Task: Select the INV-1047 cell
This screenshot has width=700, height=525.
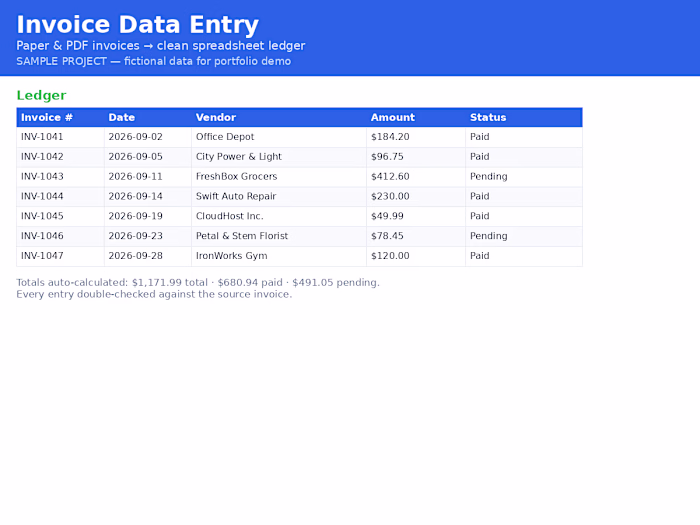Action: [60, 256]
